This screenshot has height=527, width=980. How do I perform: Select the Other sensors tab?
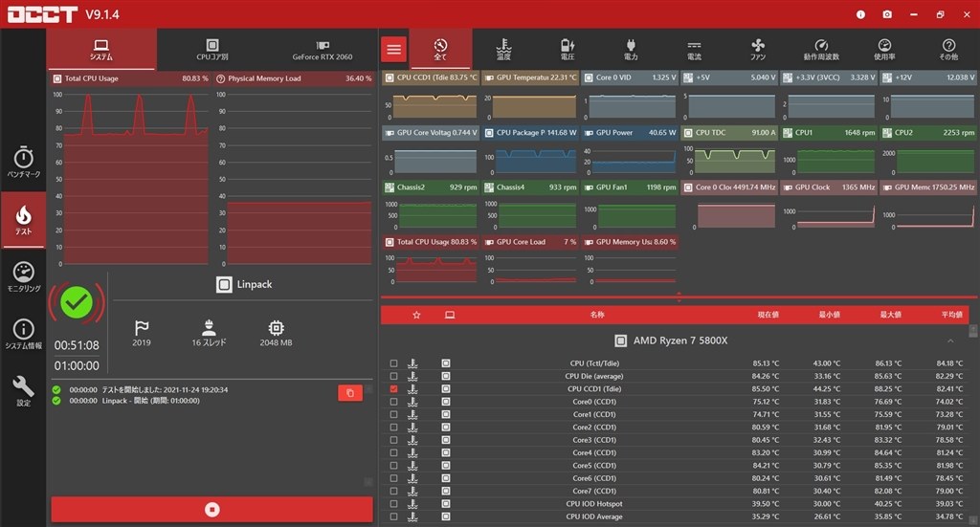click(x=948, y=50)
